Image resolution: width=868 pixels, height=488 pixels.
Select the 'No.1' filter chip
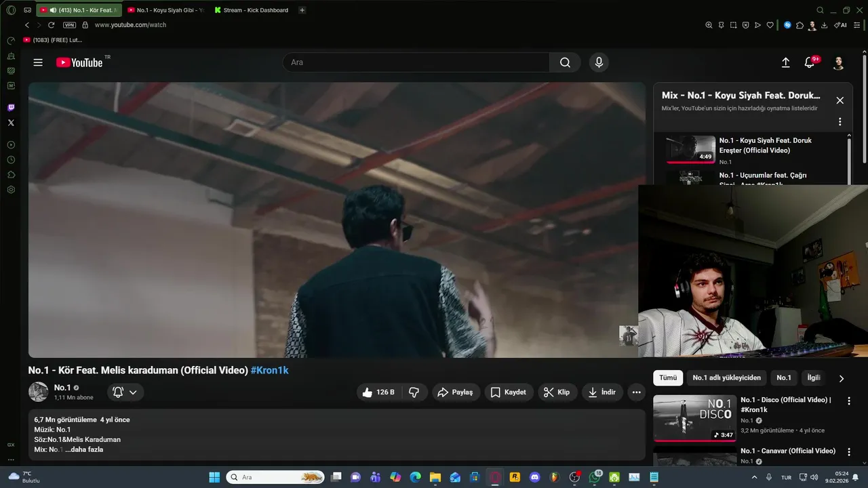783,378
